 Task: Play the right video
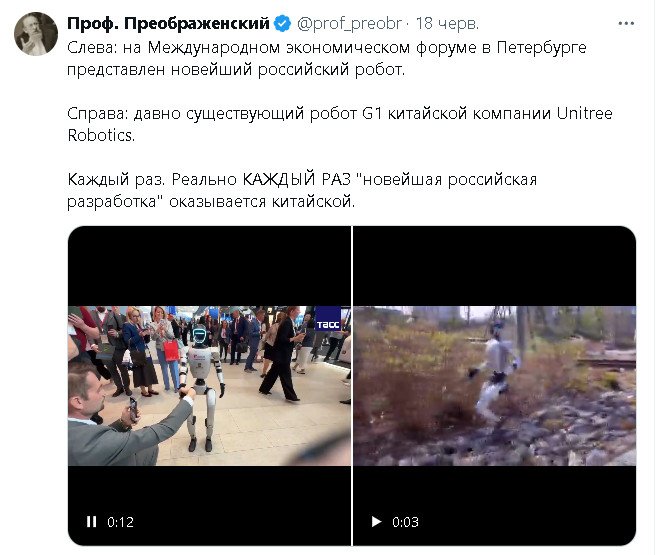(376, 521)
